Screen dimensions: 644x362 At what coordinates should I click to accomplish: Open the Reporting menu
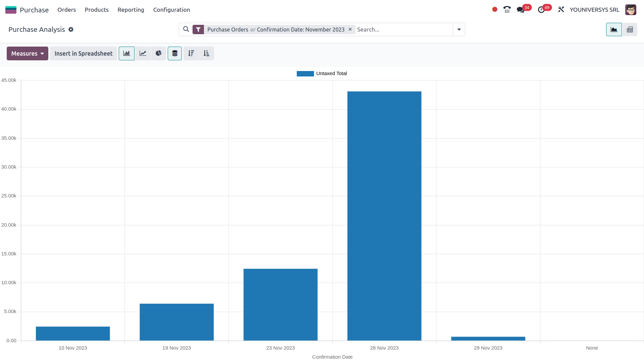(x=130, y=10)
